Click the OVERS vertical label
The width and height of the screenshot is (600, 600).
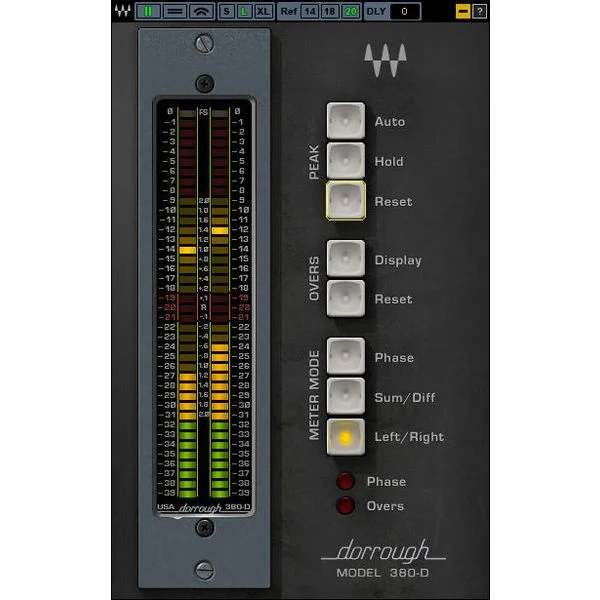point(314,279)
